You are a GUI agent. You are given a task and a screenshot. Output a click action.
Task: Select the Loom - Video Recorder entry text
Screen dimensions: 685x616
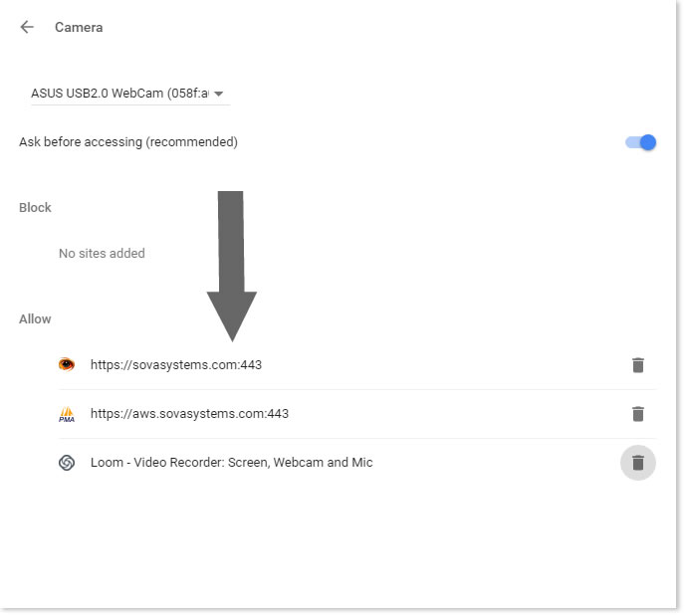pos(232,463)
